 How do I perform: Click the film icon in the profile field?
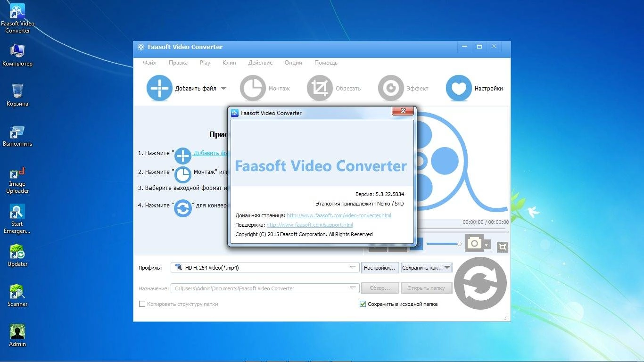[x=178, y=267]
